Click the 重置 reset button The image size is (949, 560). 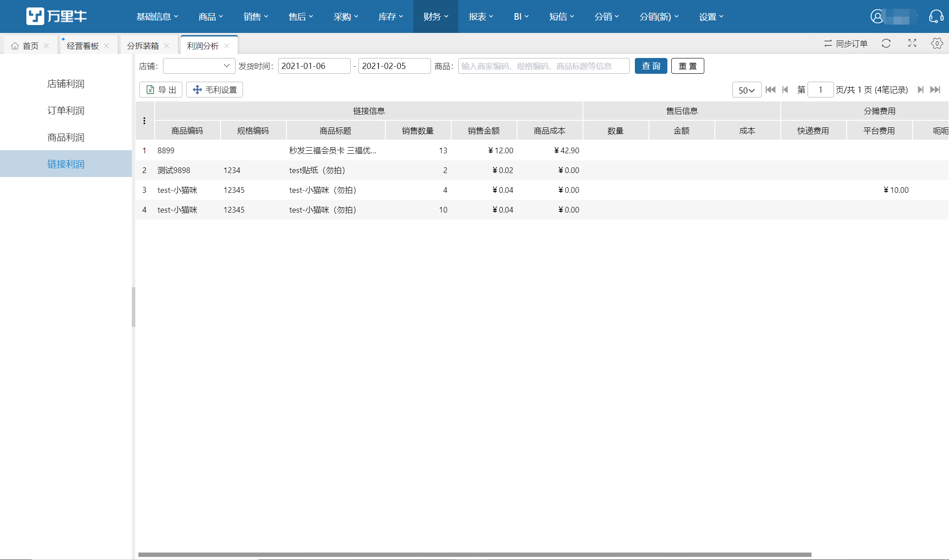(x=688, y=66)
